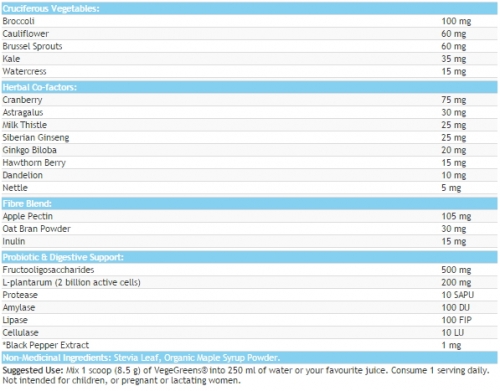Select the Apple Pectin row
Viewport: 500px width, 391px height.
point(250,216)
